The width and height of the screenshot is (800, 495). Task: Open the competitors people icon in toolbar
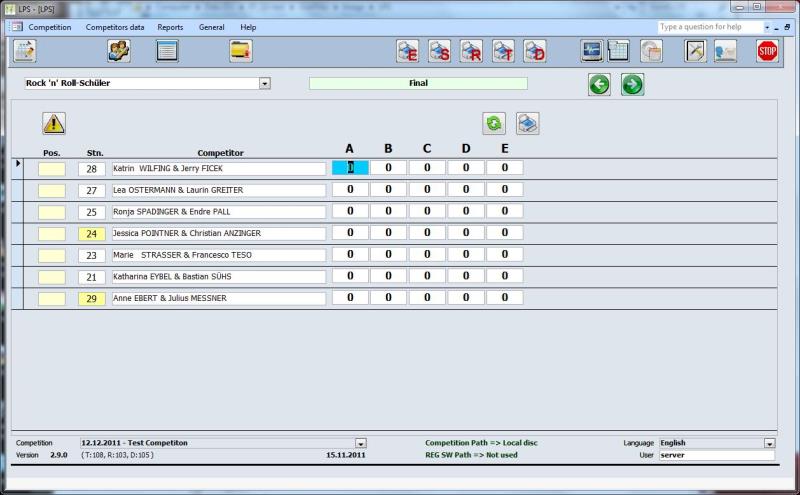(x=119, y=51)
